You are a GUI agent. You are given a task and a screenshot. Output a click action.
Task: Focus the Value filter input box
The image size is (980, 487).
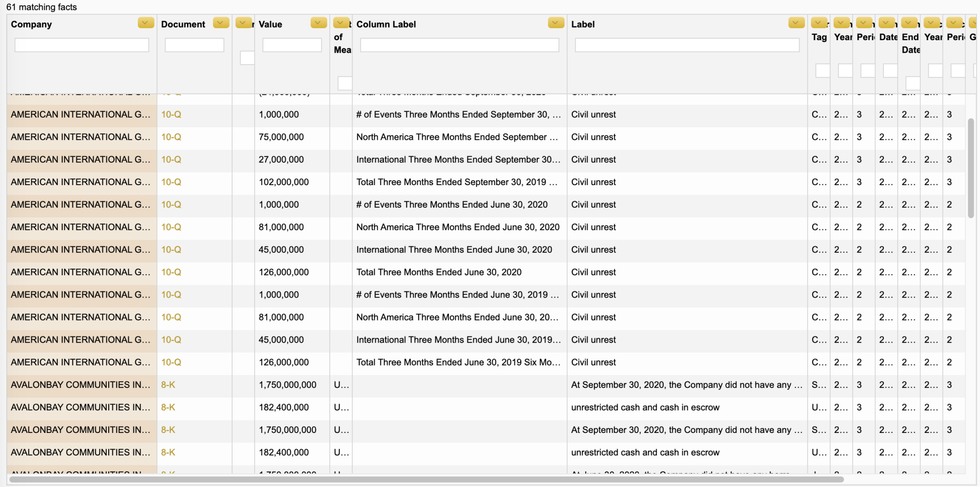click(x=292, y=45)
